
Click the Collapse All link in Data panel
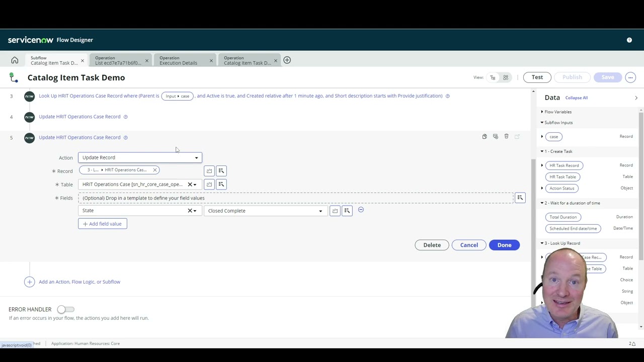tap(576, 98)
